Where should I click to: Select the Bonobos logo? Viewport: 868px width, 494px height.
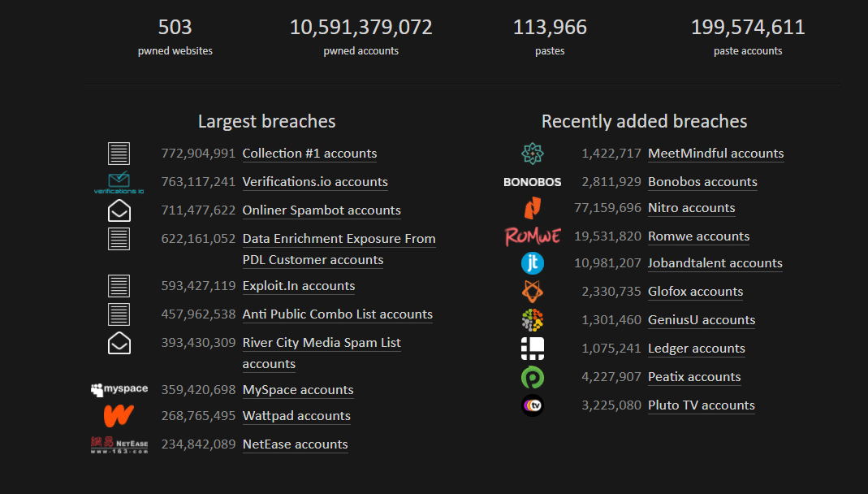pyautogui.click(x=533, y=181)
